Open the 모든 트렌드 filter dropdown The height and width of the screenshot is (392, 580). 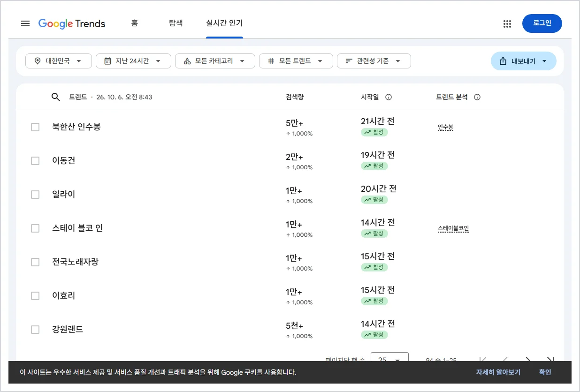pos(296,61)
